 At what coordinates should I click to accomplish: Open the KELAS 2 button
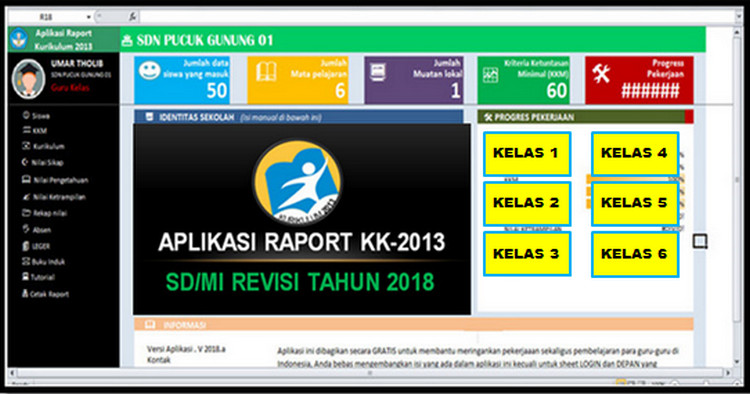[527, 203]
